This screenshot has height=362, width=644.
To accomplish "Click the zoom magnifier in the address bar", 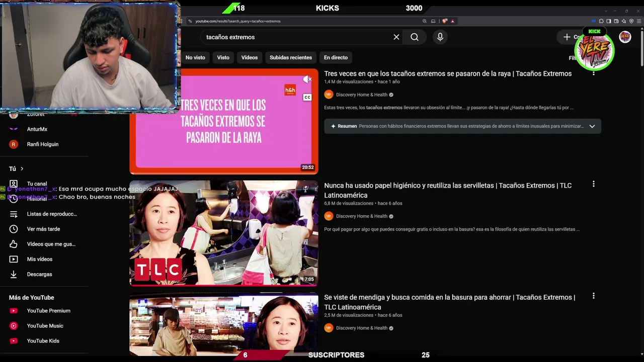I will pos(425,21).
